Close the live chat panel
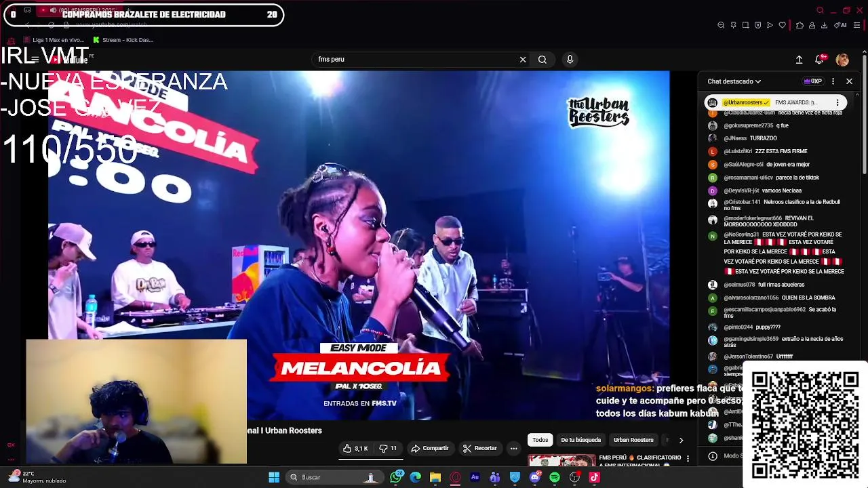868x488 pixels. (x=849, y=81)
